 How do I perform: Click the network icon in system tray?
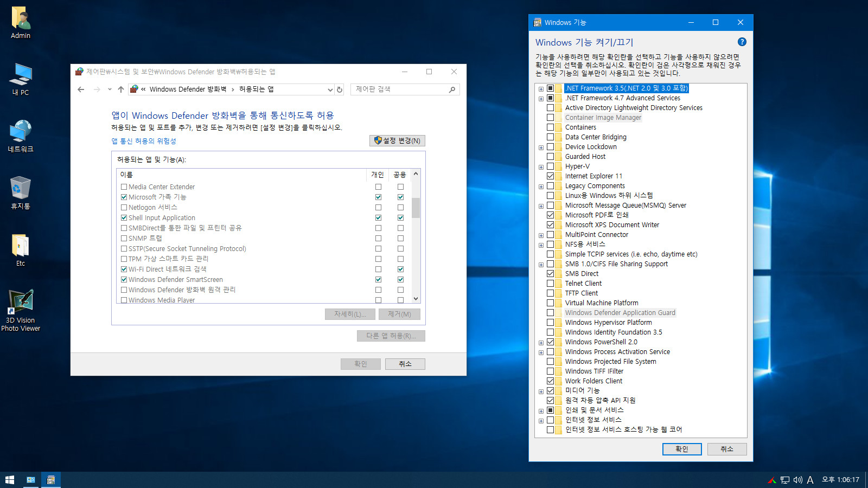pos(785,480)
